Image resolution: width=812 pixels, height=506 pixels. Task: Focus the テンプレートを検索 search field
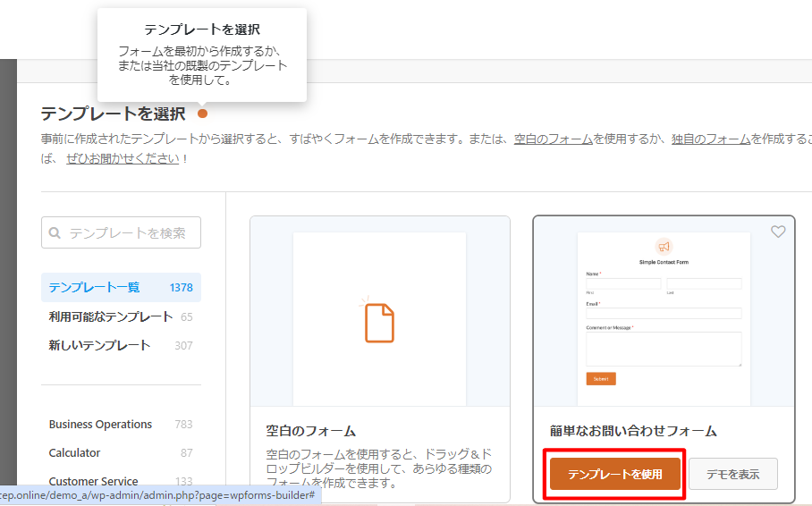128,233
